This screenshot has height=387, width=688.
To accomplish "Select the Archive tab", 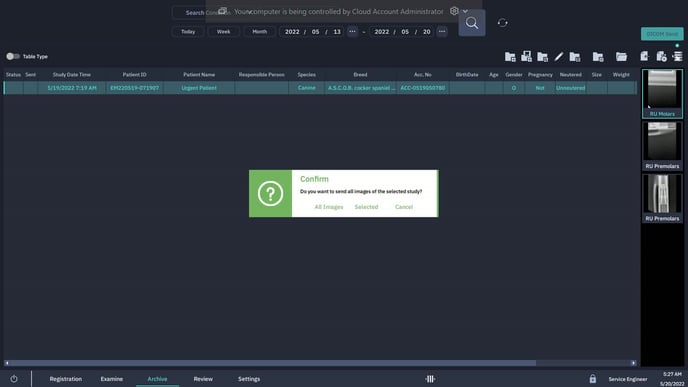I will (157, 379).
